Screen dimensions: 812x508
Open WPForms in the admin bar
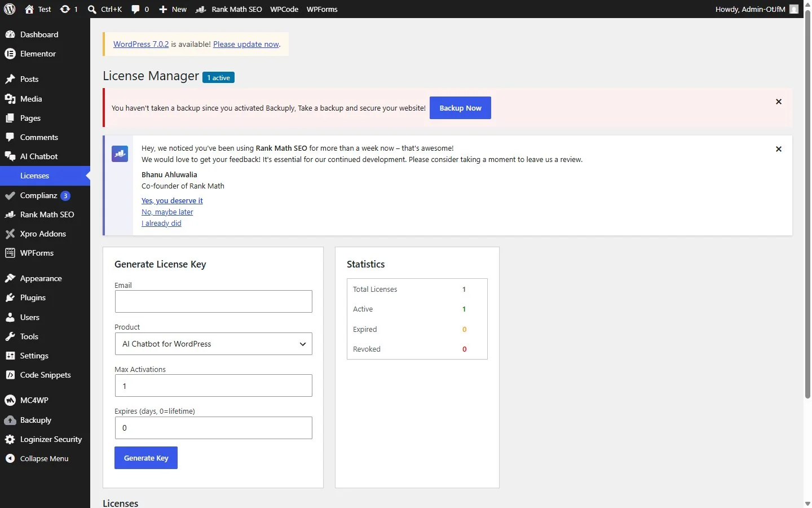pyautogui.click(x=322, y=9)
